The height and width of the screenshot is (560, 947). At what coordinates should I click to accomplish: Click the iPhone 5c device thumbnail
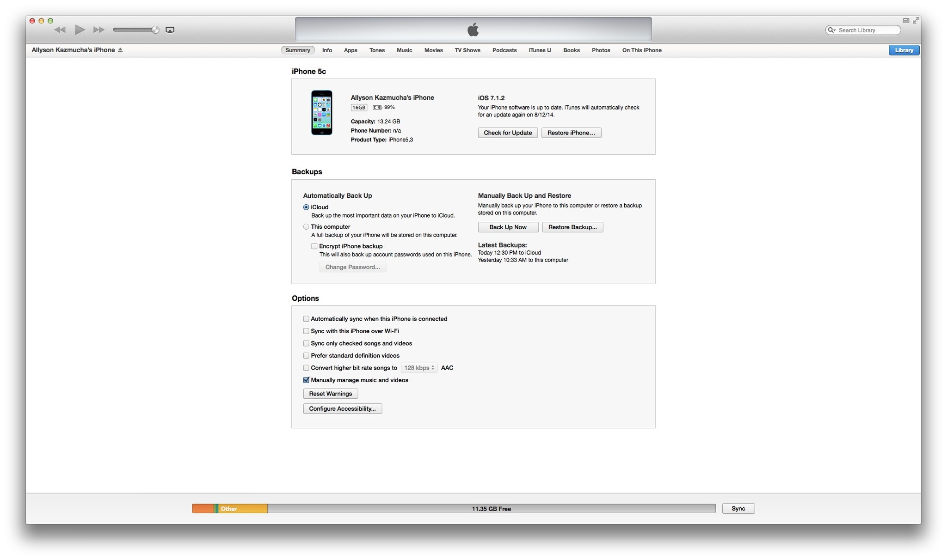(322, 113)
